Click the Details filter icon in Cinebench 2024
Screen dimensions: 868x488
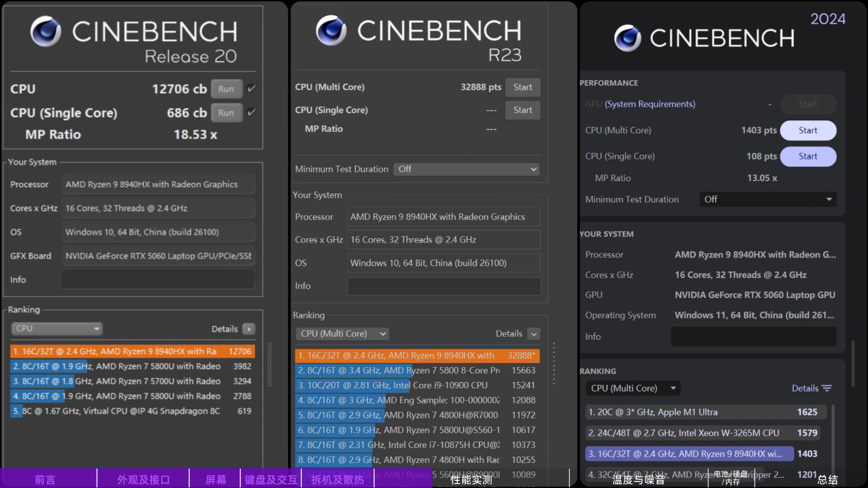pos(827,388)
